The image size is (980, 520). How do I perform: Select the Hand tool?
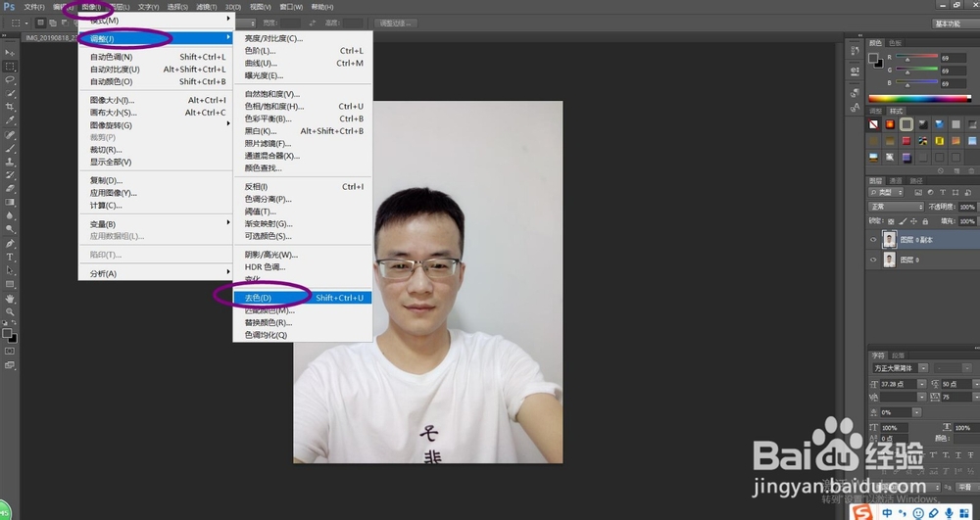tap(10, 300)
